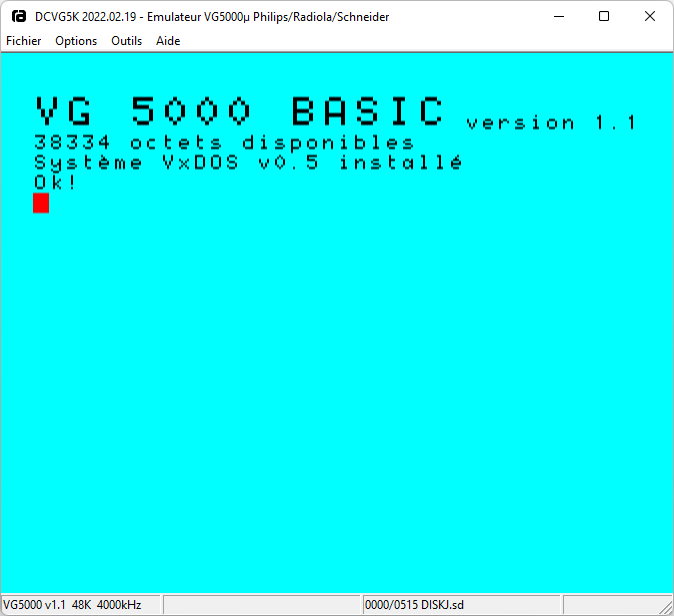Click the window title bar text
Viewport: 674px width, 616px height.
coord(212,17)
